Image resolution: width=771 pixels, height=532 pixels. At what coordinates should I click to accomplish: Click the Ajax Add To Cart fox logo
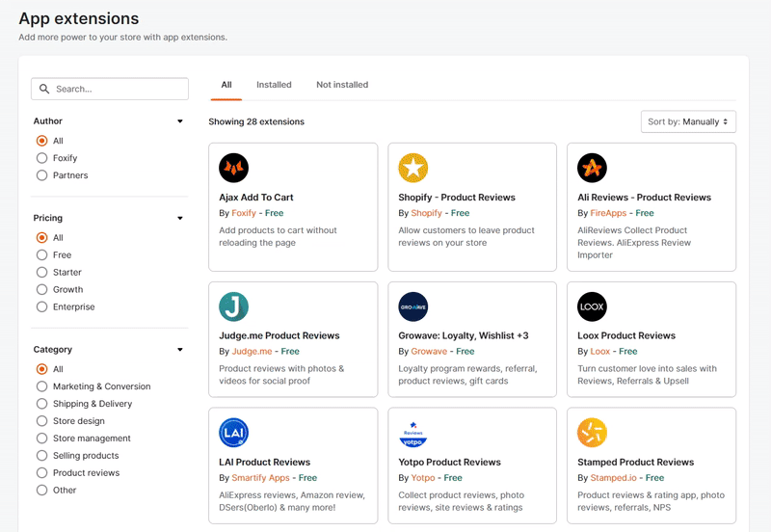point(233,168)
